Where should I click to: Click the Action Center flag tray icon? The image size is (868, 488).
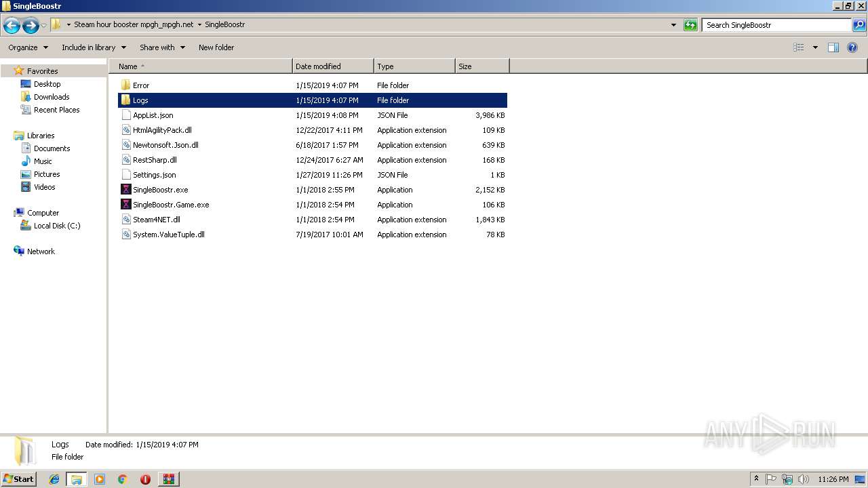coord(771,479)
